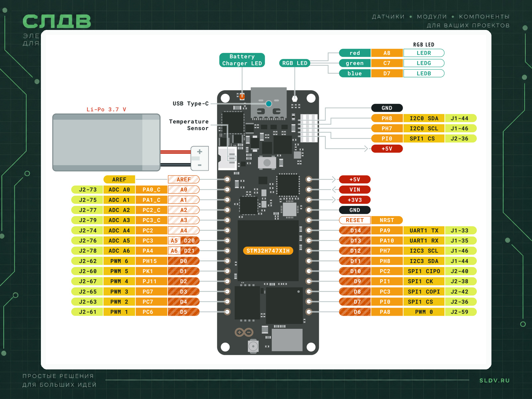
Task: Click the "Li-Po 3.7 V" text
Action: [x=106, y=109]
